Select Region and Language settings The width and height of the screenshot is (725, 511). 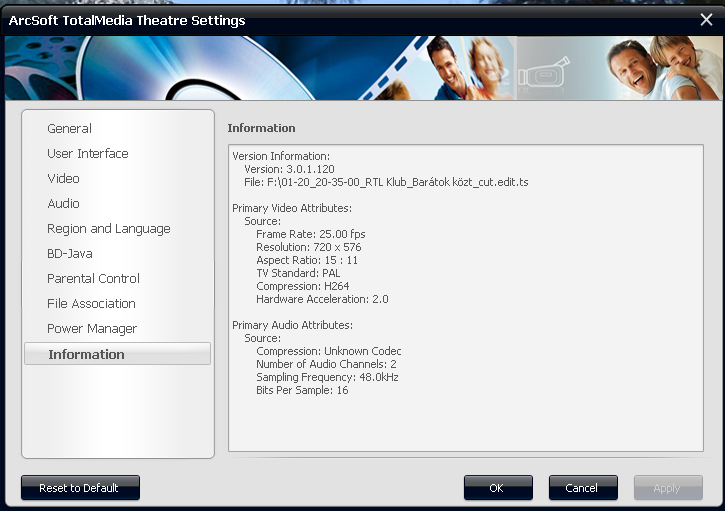click(x=109, y=229)
